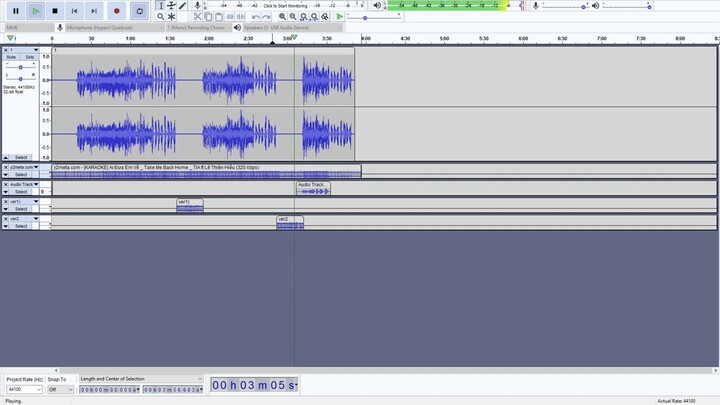The image size is (720, 405).
Task: Open the Microphone (HyperX Quadcast) device dropdown
Action: (114, 28)
